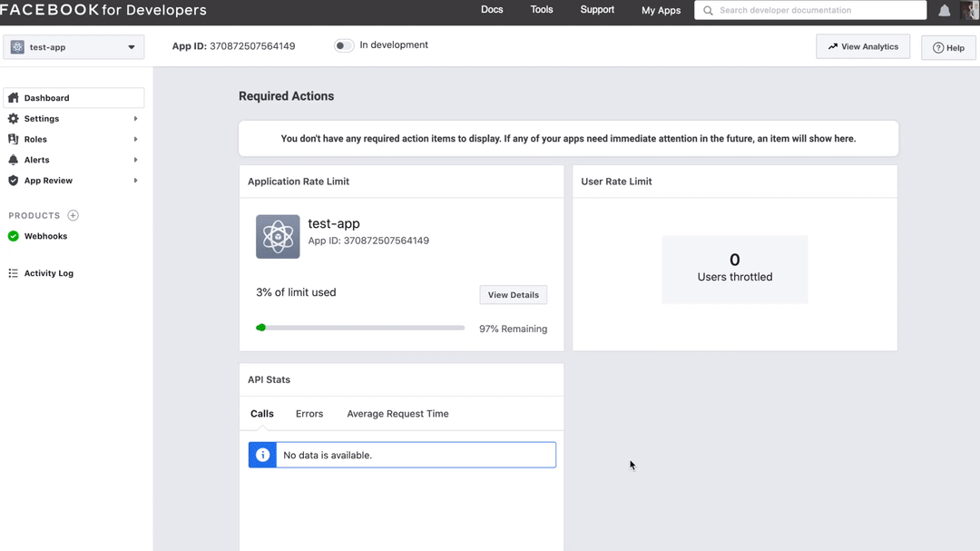Click the notification bell in top bar
Image resolution: width=980 pixels, height=551 pixels.
[x=944, y=10]
